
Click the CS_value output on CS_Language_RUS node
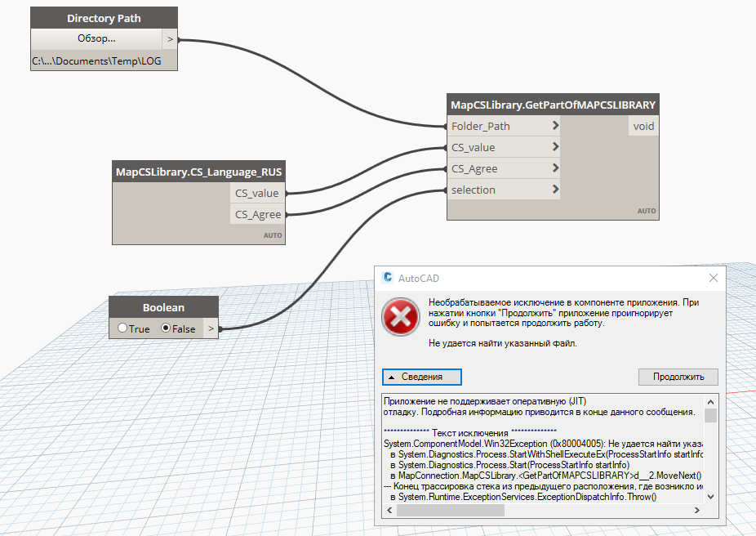[x=257, y=193]
